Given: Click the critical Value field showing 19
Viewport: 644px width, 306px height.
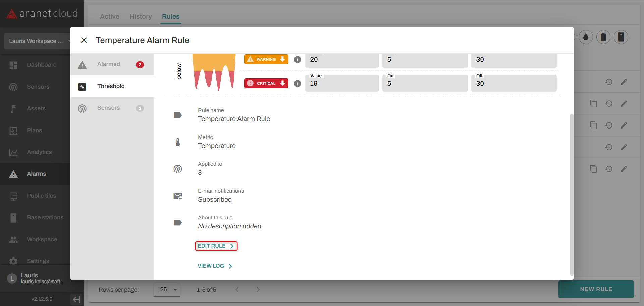Looking at the screenshot, I should pyautogui.click(x=341, y=84).
